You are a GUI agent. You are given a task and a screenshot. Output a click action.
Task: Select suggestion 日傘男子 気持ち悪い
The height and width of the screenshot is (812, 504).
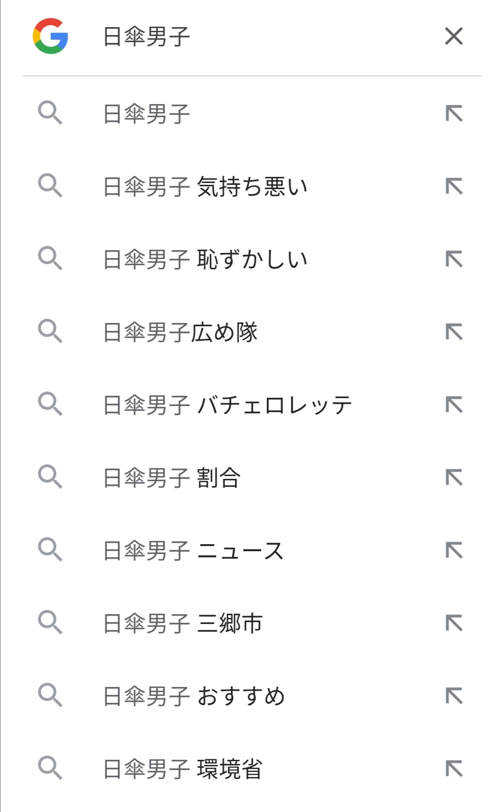[x=205, y=187]
